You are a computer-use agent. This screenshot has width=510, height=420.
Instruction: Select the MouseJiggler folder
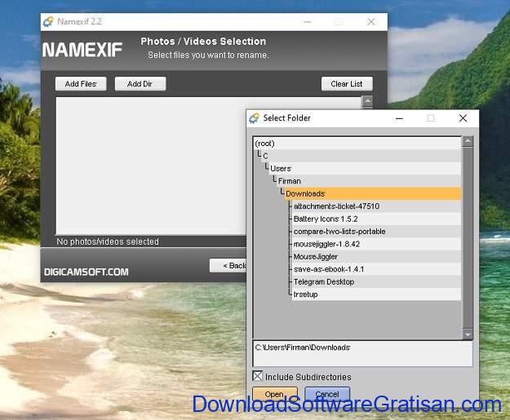pyautogui.click(x=377, y=257)
